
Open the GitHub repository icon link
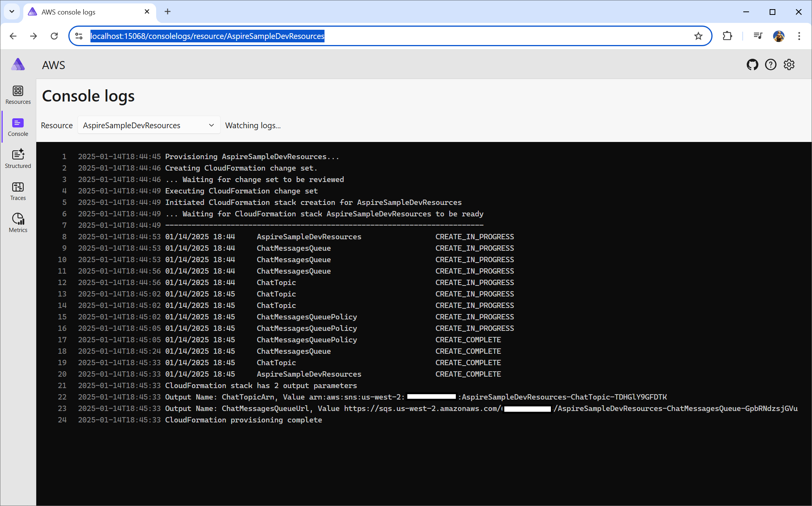click(752, 65)
